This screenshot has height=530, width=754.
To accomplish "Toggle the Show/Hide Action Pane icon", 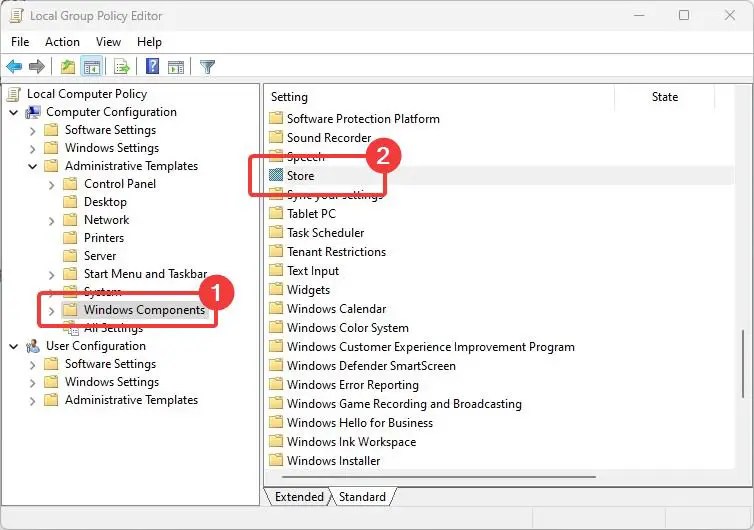I will [176, 67].
